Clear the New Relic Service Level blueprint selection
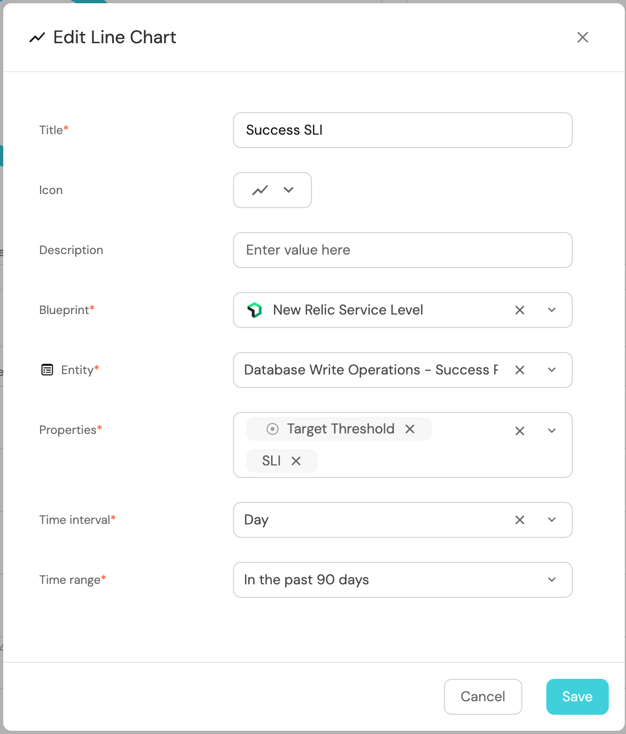This screenshot has height=734, width=626. coord(519,310)
